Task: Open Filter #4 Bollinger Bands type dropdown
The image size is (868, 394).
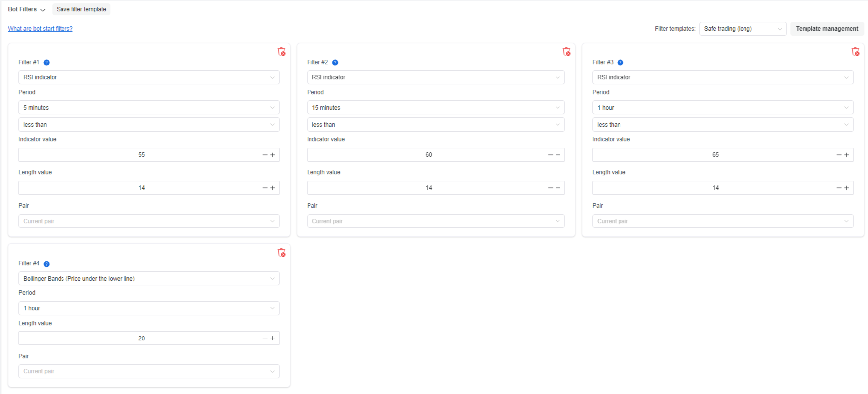Action: [x=149, y=279]
